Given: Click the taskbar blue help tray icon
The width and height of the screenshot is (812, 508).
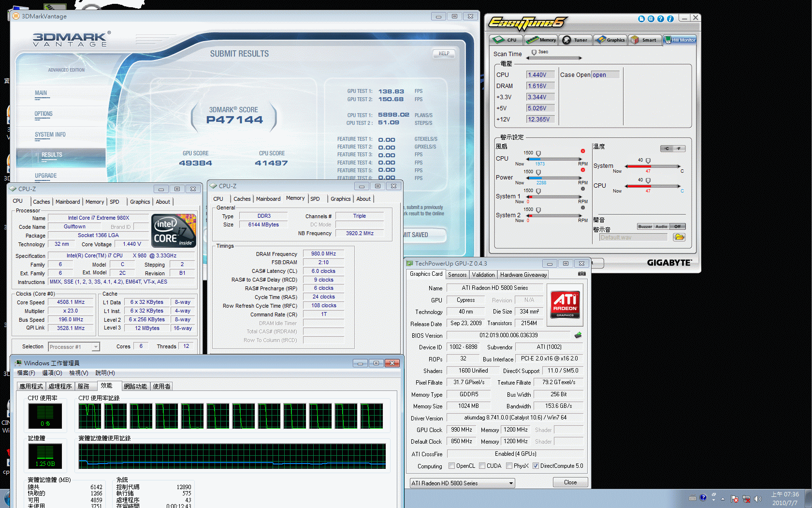Looking at the screenshot, I should click(703, 497).
